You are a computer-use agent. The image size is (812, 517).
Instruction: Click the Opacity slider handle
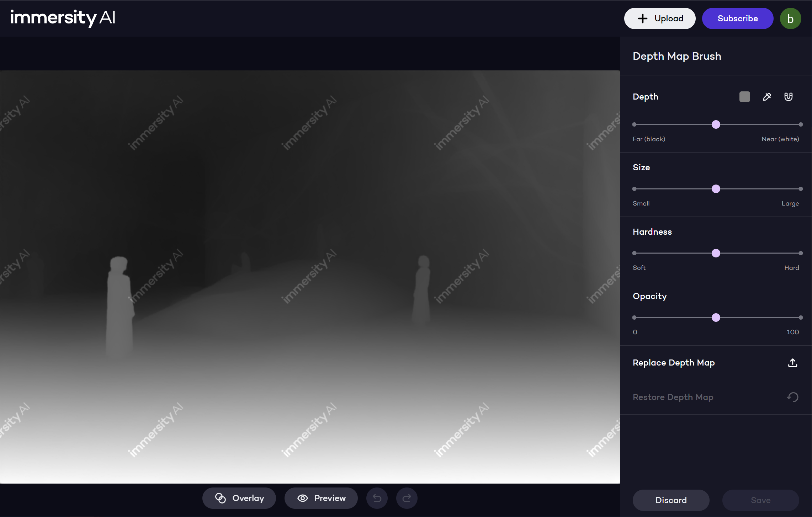point(716,318)
